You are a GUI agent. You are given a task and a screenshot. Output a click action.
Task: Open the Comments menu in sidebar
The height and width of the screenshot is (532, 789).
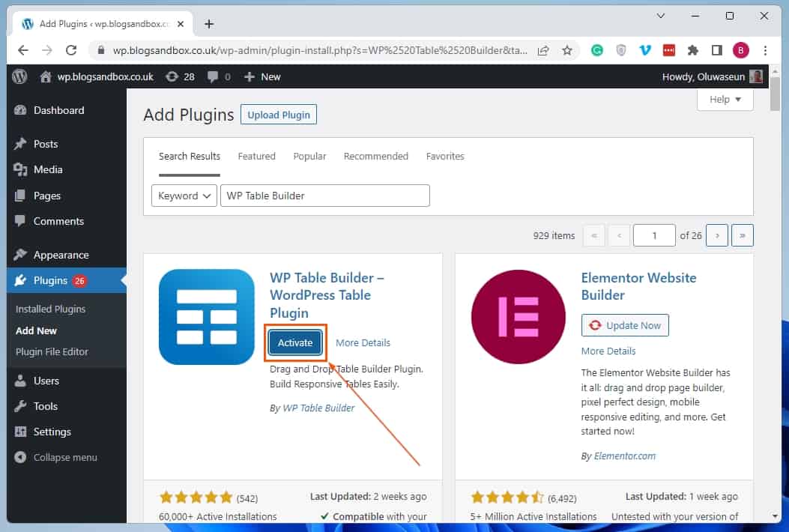click(58, 222)
